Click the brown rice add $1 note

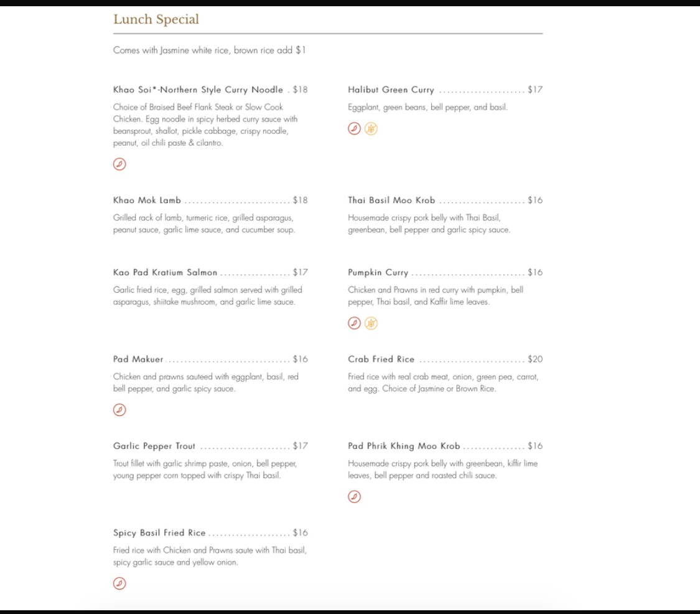[269, 50]
